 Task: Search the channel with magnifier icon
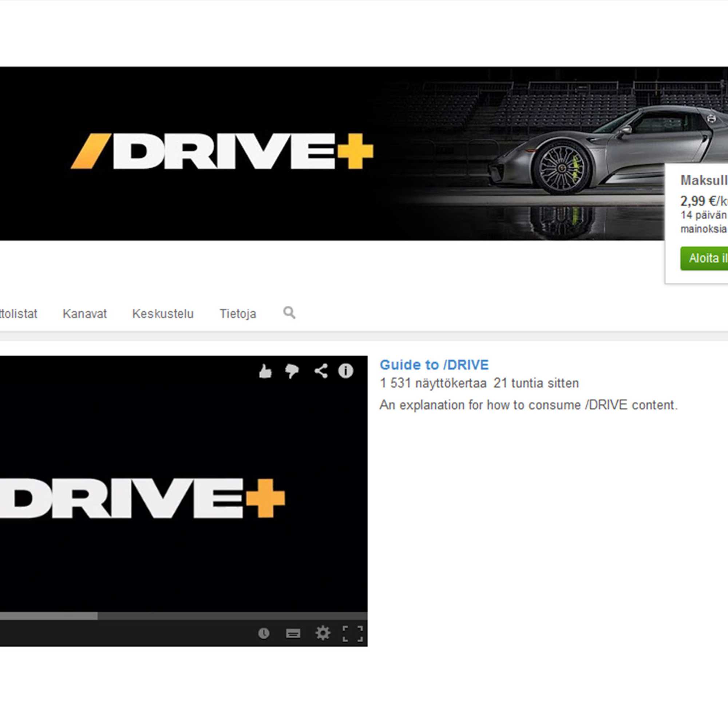pos(289,313)
